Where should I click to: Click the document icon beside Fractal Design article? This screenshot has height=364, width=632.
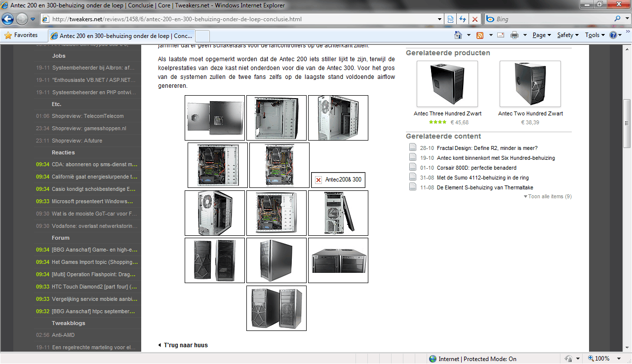pos(413,148)
